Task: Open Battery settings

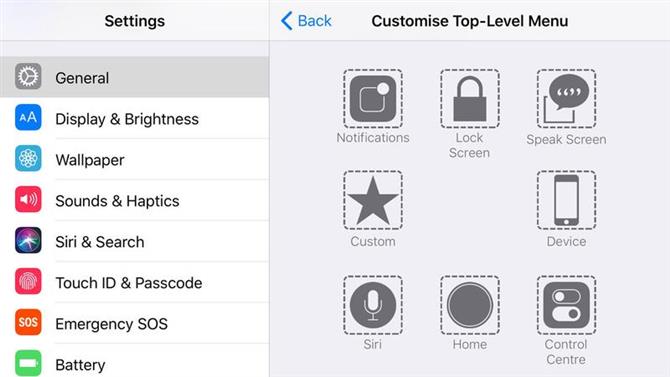Action: click(135, 362)
